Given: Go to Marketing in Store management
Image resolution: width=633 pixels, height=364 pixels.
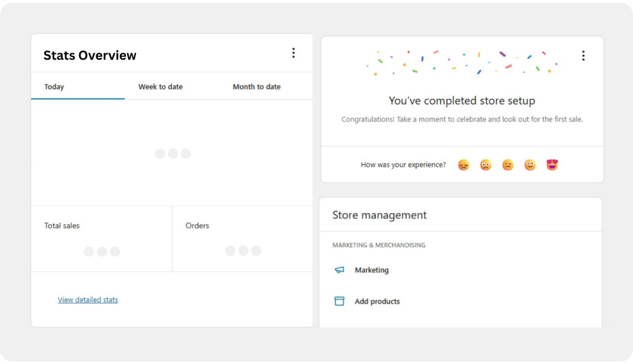Looking at the screenshot, I should pos(372,270).
